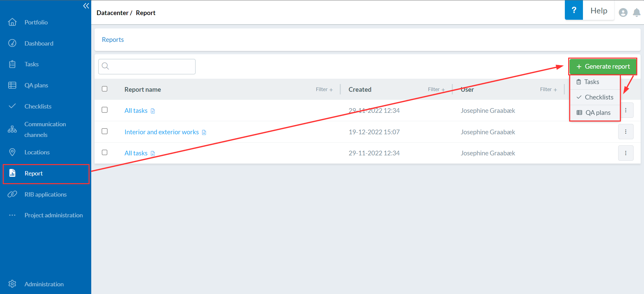Screen dimensions: 644x294
Task: Open Administration gear icon
Action: coord(12,284)
